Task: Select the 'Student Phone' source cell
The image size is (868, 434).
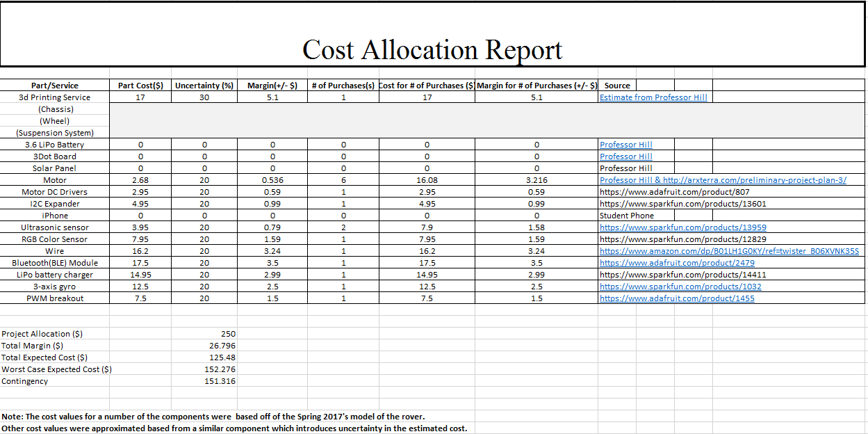Action: click(627, 216)
